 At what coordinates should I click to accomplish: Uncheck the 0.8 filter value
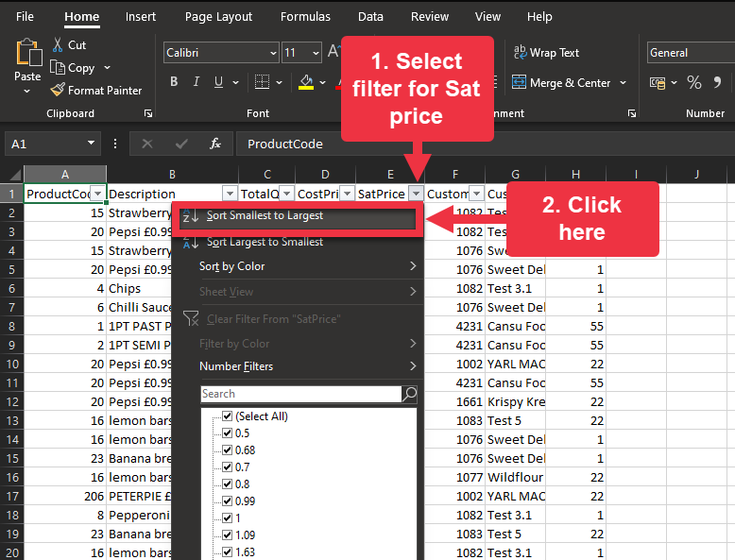(x=228, y=484)
